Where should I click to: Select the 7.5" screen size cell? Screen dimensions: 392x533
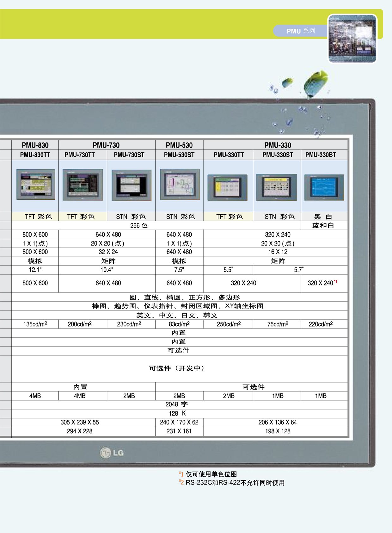(x=179, y=270)
